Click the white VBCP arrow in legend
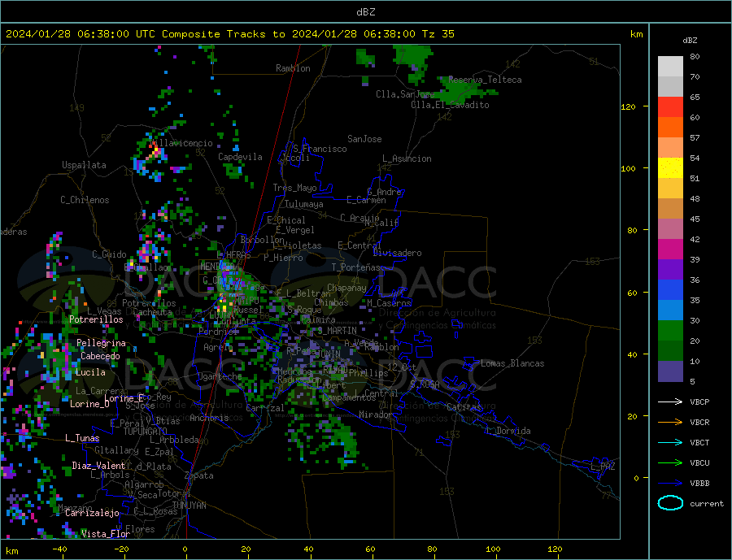Image resolution: width=732 pixels, height=560 pixels. click(670, 402)
